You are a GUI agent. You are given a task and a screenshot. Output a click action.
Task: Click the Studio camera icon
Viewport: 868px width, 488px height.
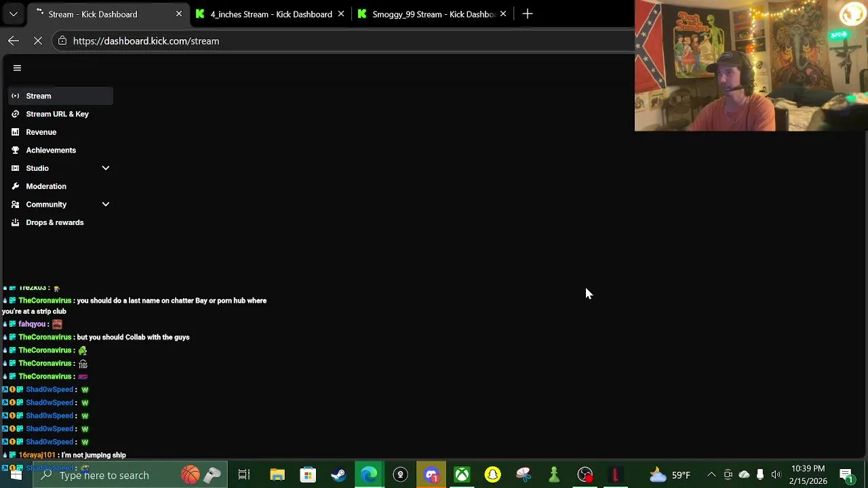pos(15,168)
